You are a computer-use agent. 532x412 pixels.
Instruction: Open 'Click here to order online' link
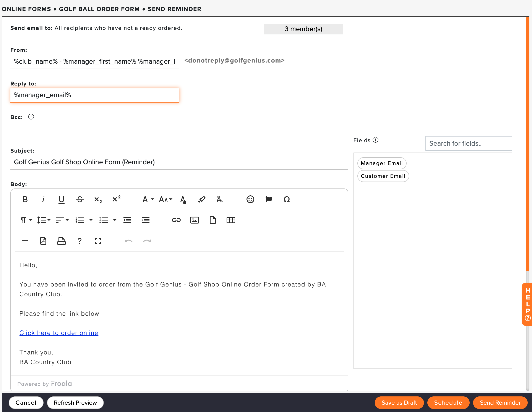click(x=59, y=333)
